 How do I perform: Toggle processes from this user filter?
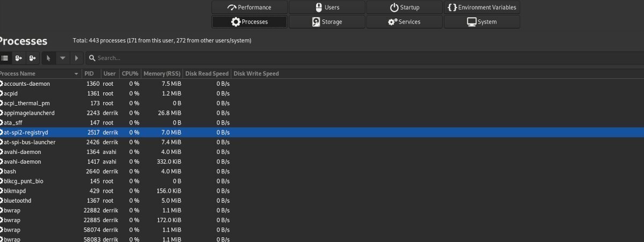pyautogui.click(x=19, y=58)
